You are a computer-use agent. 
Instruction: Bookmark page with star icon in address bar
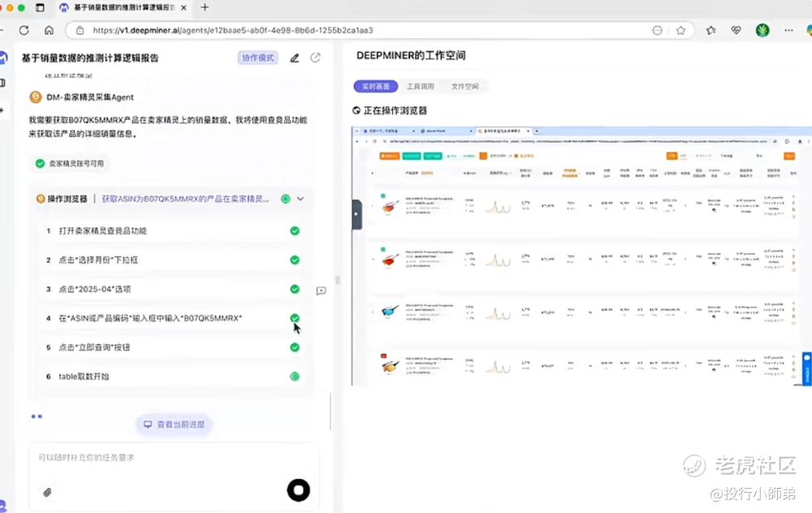680,30
